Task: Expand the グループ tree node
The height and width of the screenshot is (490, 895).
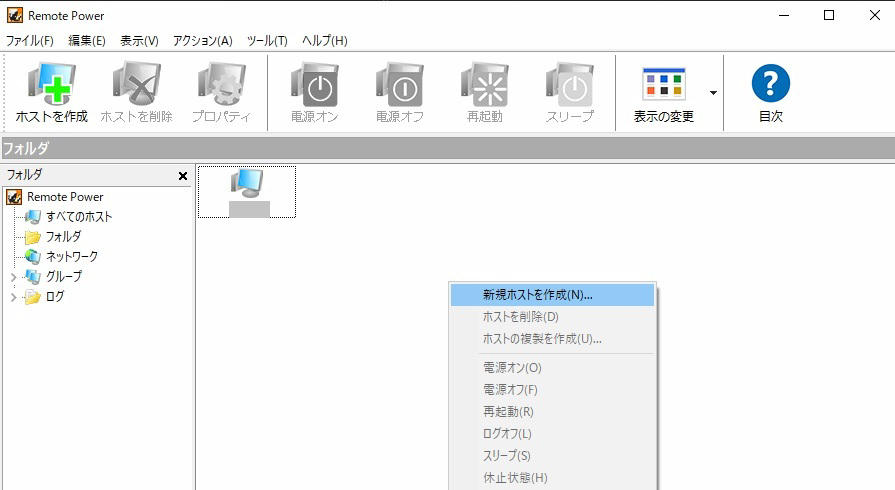Action: tap(14, 278)
